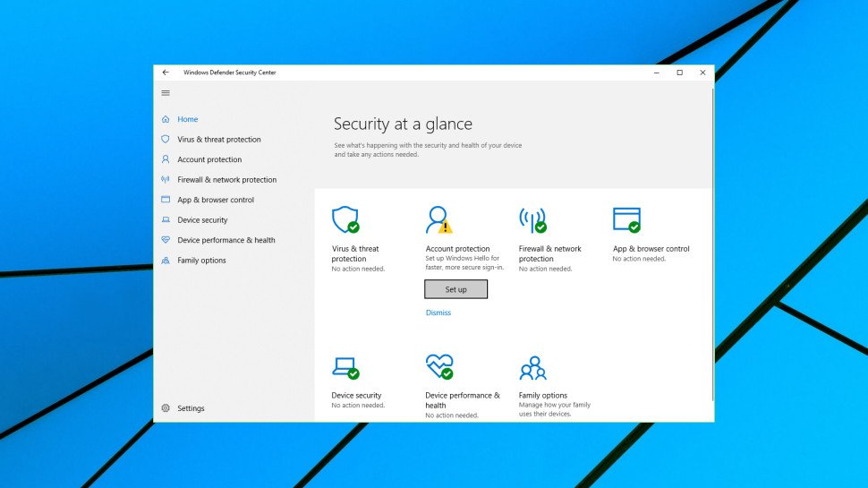Image resolution: width=868 pixels, height=488 pixels.
Task: Click the vertical scrollbar on the right
Action: 712,244
